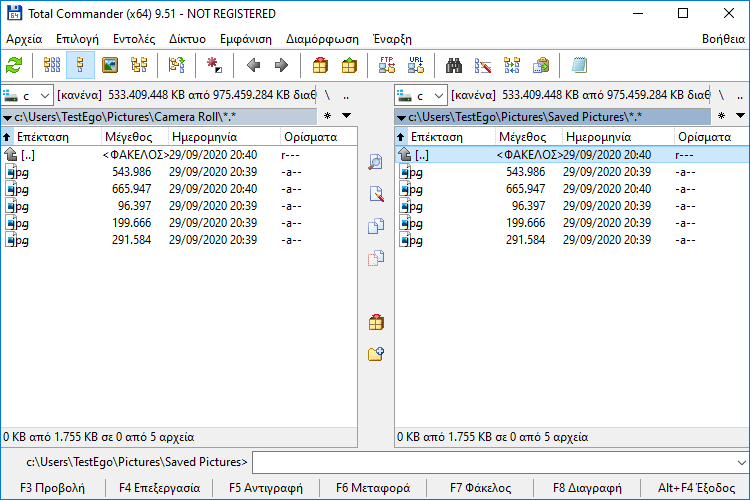
Task: Go to root with left panel backslash
Action: click(327, 95)
